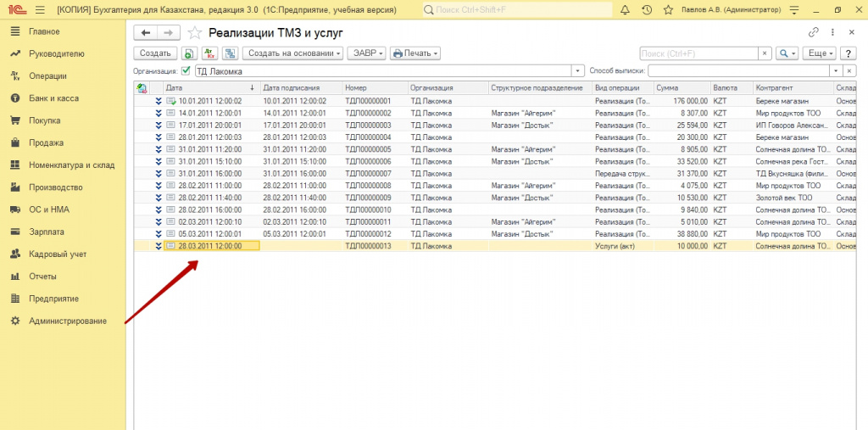Viewport: 868px width, 430px height.
Task: Open Предприятие section
Action: [53, 299]
